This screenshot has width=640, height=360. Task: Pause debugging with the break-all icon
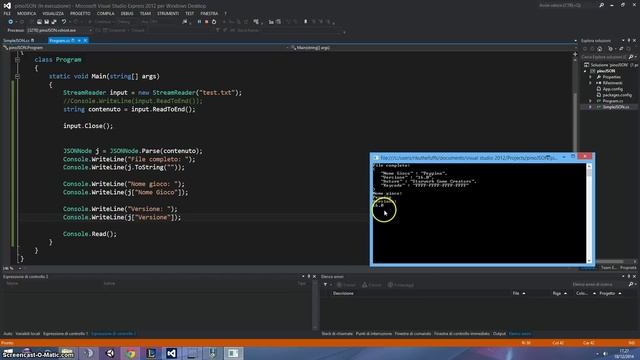pyautogui.click(x=199, y=22)
